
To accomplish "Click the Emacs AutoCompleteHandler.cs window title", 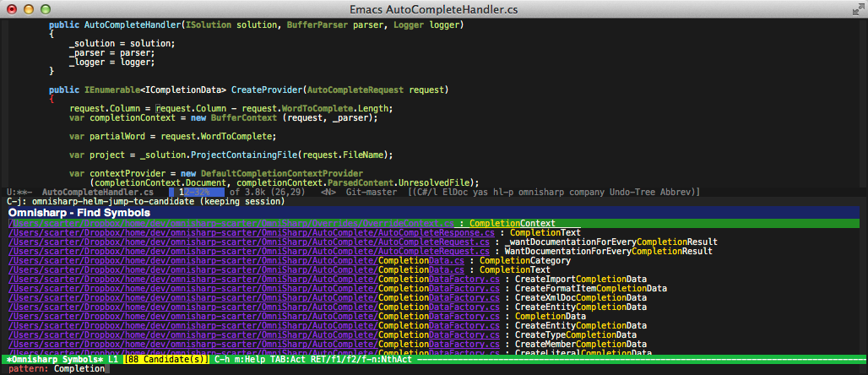I will click(434, 8).
